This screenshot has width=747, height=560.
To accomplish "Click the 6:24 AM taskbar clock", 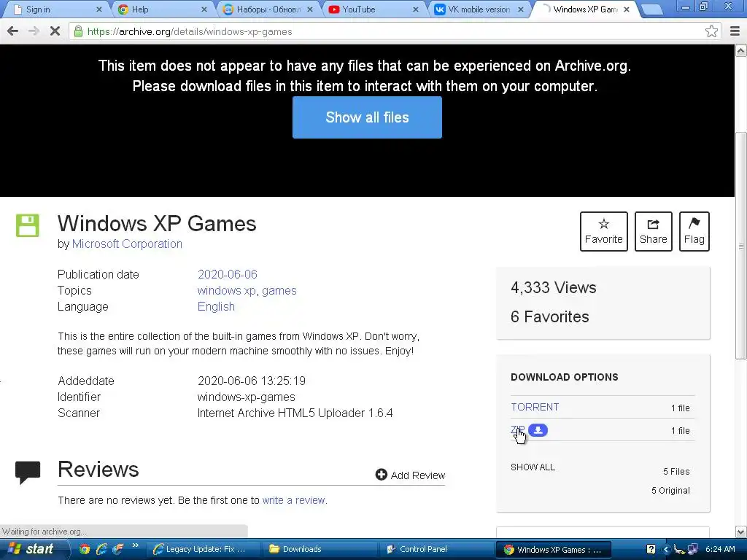I will click(x=720, y=549).
